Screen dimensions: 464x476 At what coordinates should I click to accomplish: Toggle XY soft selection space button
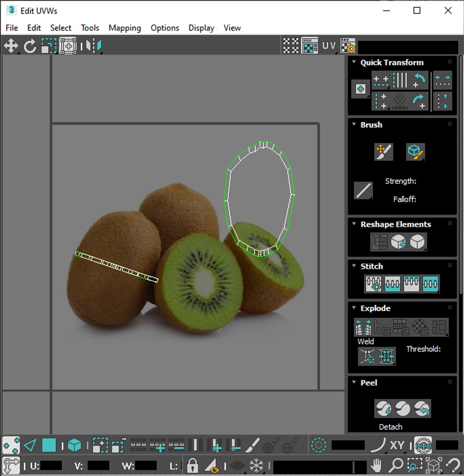click(397, 445)
